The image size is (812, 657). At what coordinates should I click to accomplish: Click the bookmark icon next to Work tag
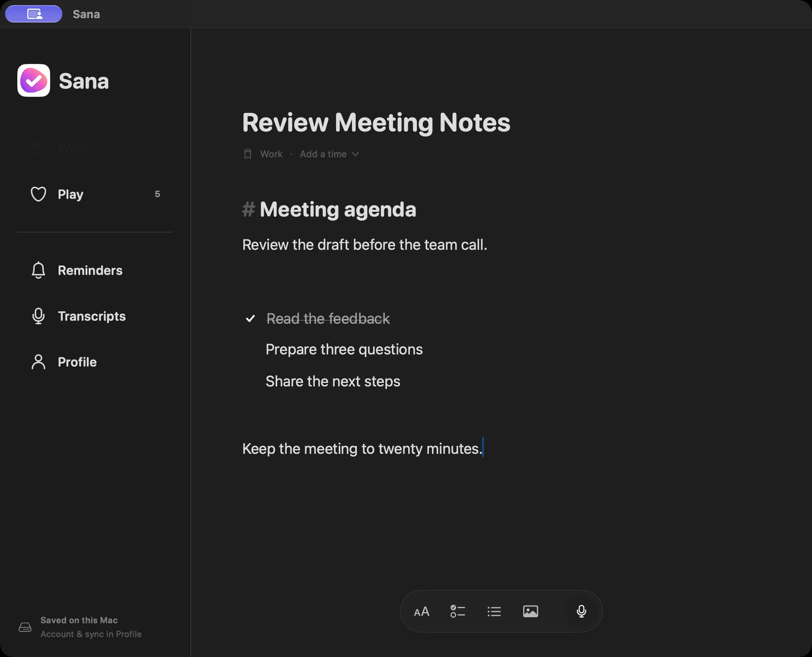click(248, 154)
